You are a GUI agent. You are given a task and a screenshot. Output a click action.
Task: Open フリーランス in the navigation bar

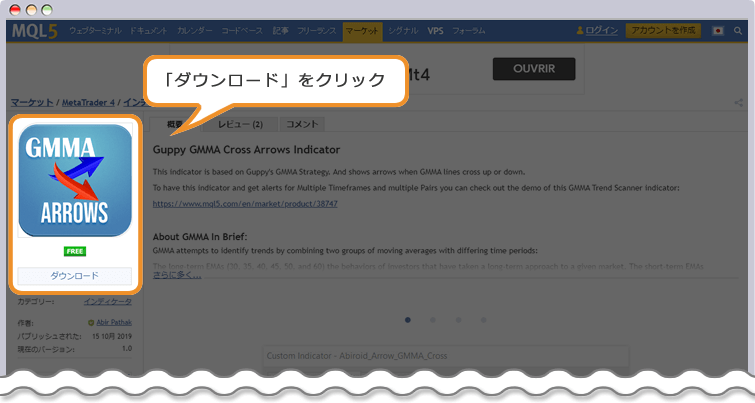point(316,31)
